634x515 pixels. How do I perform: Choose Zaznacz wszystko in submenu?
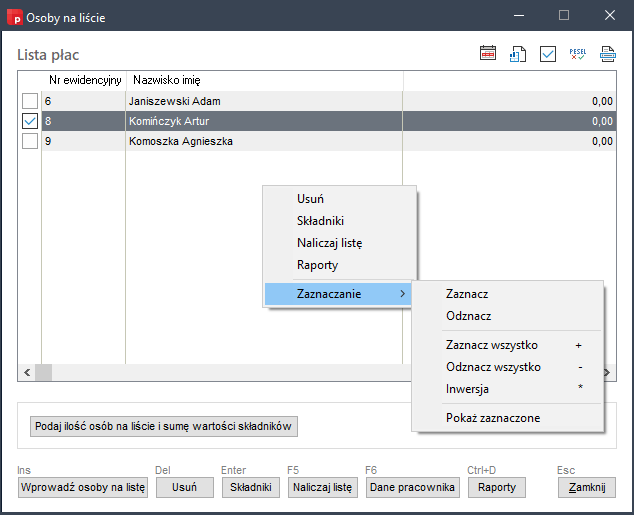click(508, 345)
